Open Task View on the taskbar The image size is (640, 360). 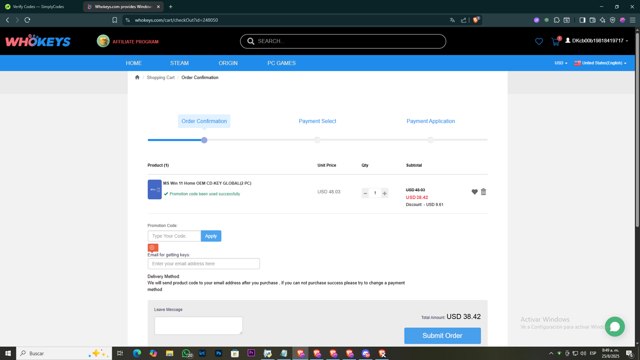120,353
